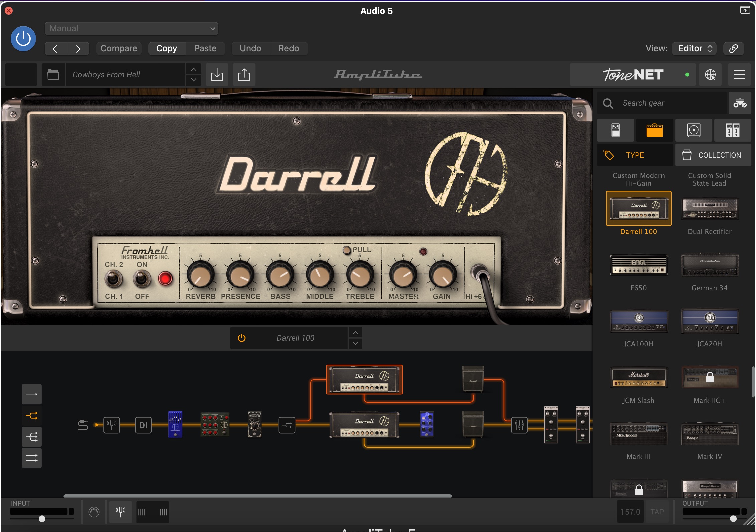Click the Redo button
Screen dimensions: 756x532
pyautogui.click(x=289, y=49)
